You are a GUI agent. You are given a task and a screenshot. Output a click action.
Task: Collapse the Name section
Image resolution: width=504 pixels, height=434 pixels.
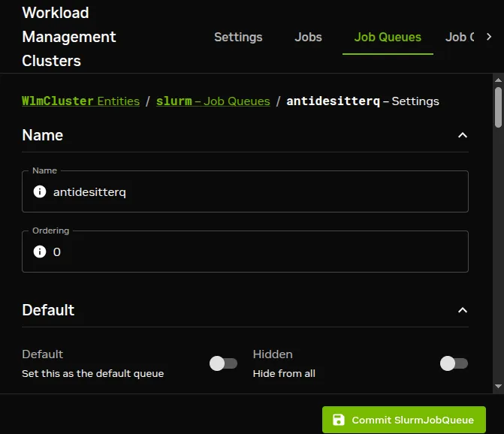click(463, 135)
